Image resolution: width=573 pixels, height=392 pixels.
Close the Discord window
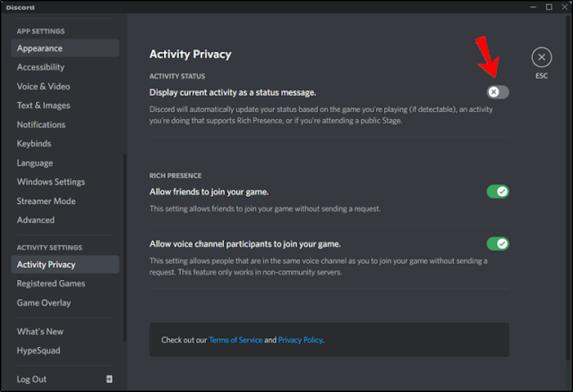pos(565,7)
